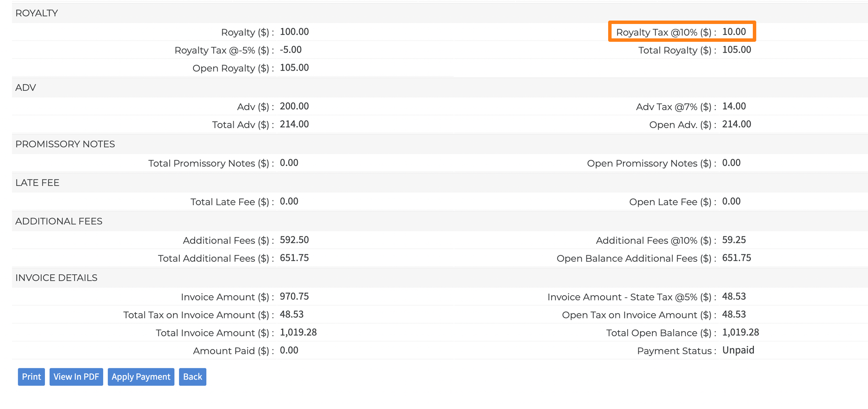Click the Additional Fees section header

(59, 221)
